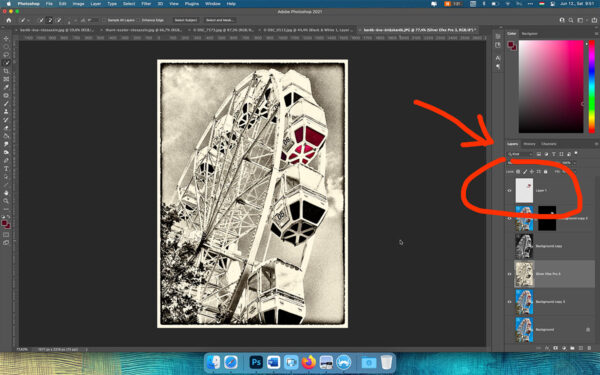This screenshot has width=600, height=375.
Task: Click Create new layer icon
Action: pyautogui.click(x=581, y=348)
